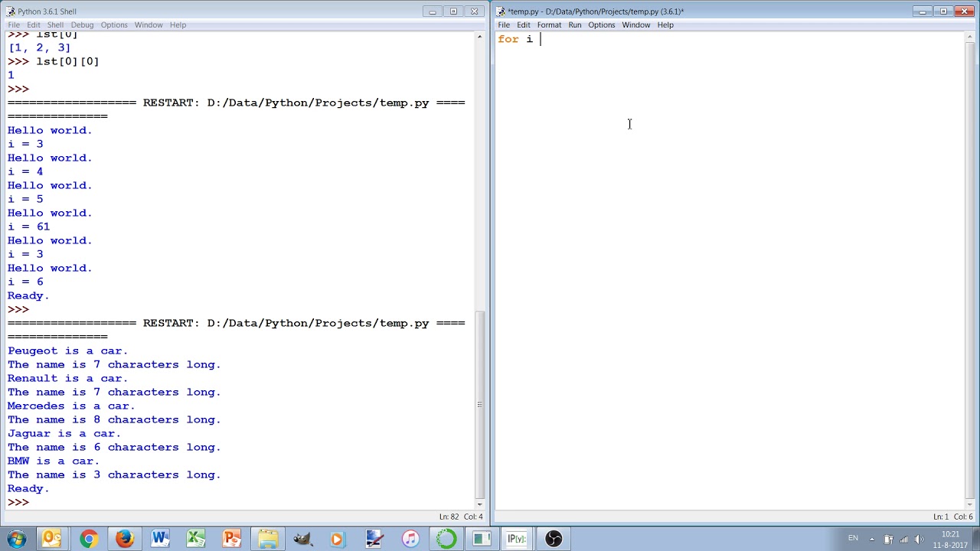
Task: Click the final 'Ready.' output line
Action: click(x=28, y=488)
